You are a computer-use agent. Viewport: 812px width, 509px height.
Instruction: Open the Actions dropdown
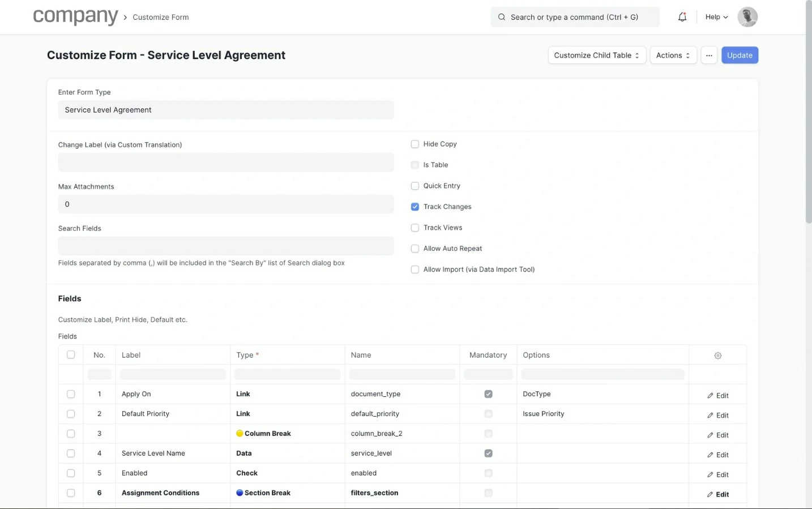point(673,55)
